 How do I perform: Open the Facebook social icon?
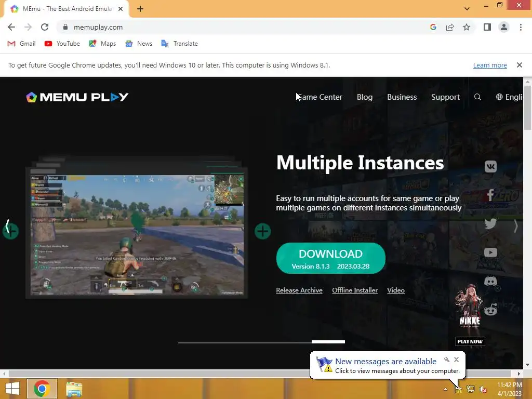[x=490, y=195]
